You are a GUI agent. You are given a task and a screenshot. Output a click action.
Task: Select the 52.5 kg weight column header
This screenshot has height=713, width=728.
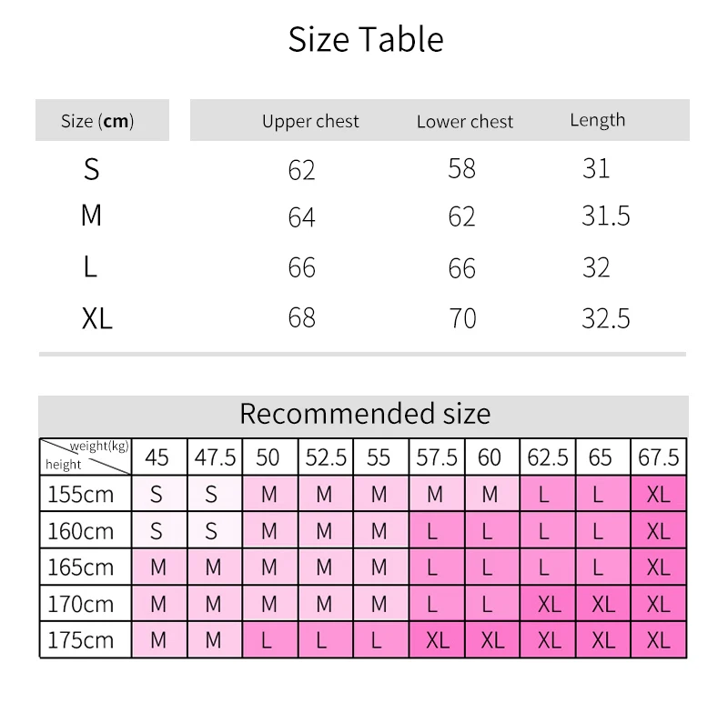tap(326, 457)
